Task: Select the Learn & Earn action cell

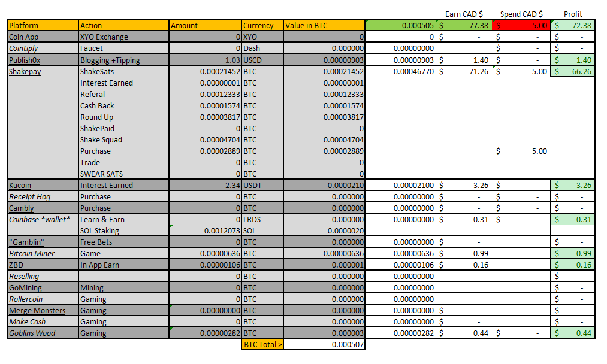Action: tap(124, 219)
